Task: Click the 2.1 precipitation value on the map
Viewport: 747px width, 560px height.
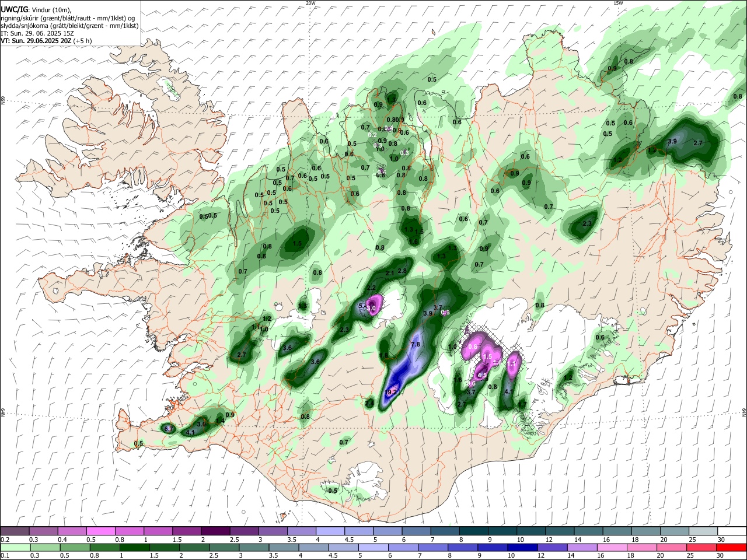Action: (390, 273)
